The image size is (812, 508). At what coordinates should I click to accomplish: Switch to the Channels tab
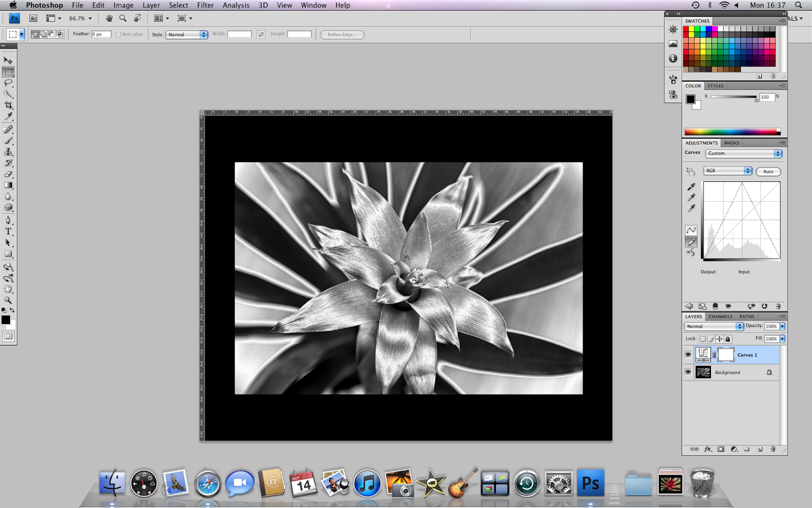(720, 316)
